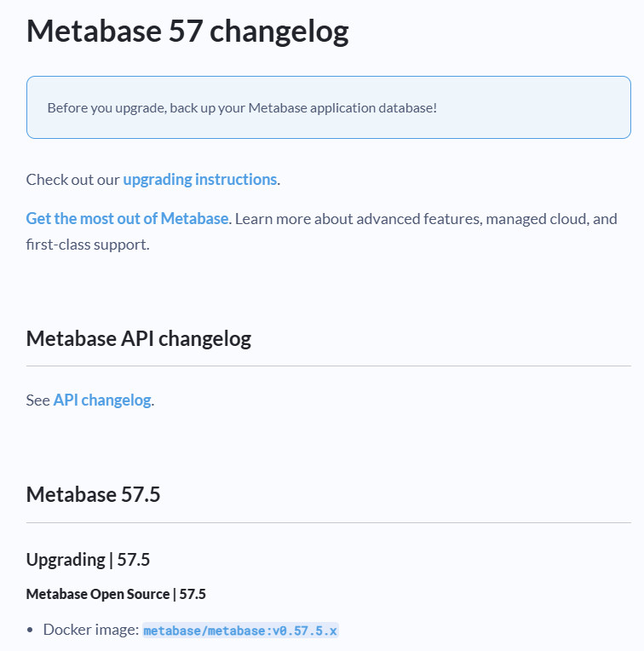Viewport: 644px width, 651px height.
Task: Click the "Metabase 57.5" section heading
Action: (x=93, y=495)
